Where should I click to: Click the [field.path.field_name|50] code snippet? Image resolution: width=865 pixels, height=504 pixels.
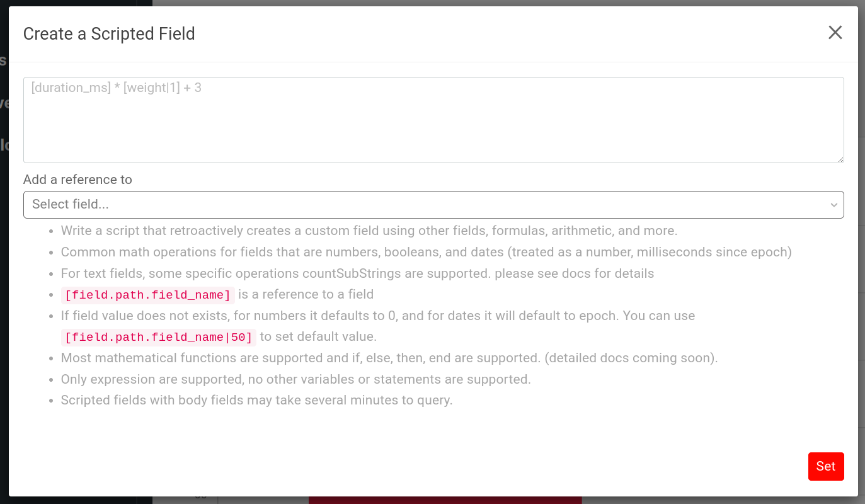click(158, 337)
